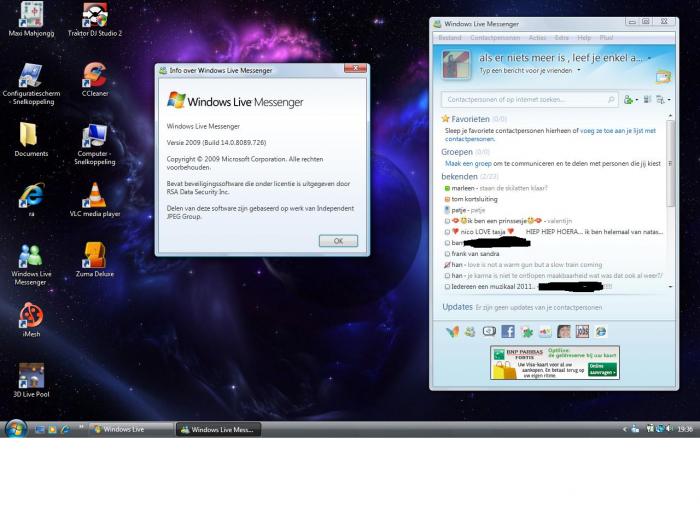The width and height of the screenshot is (700, 518).
Task: Switch to Windows Live taskbar button
Action: (130, 429)
